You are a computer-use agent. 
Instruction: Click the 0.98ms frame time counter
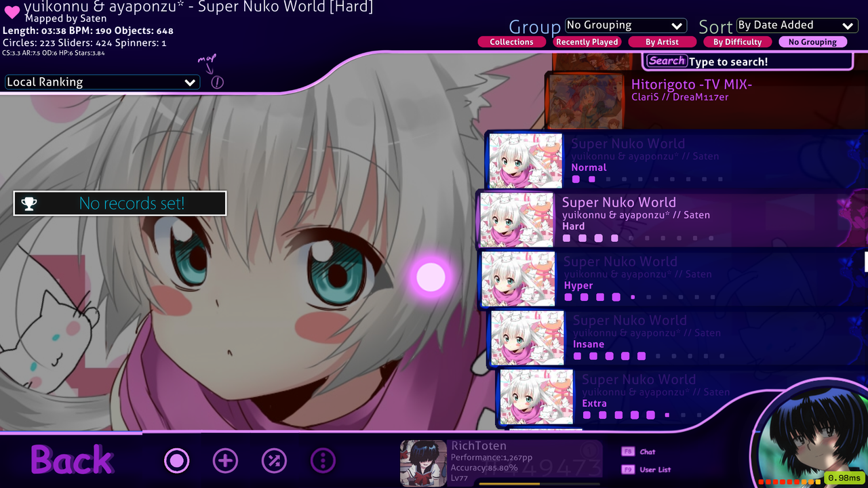[844, 479]
